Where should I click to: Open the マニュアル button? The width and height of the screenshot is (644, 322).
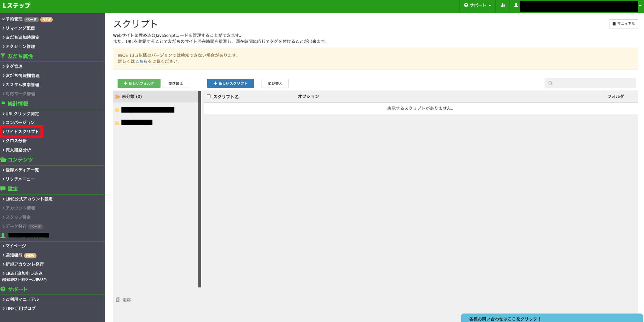coord(623,24)
